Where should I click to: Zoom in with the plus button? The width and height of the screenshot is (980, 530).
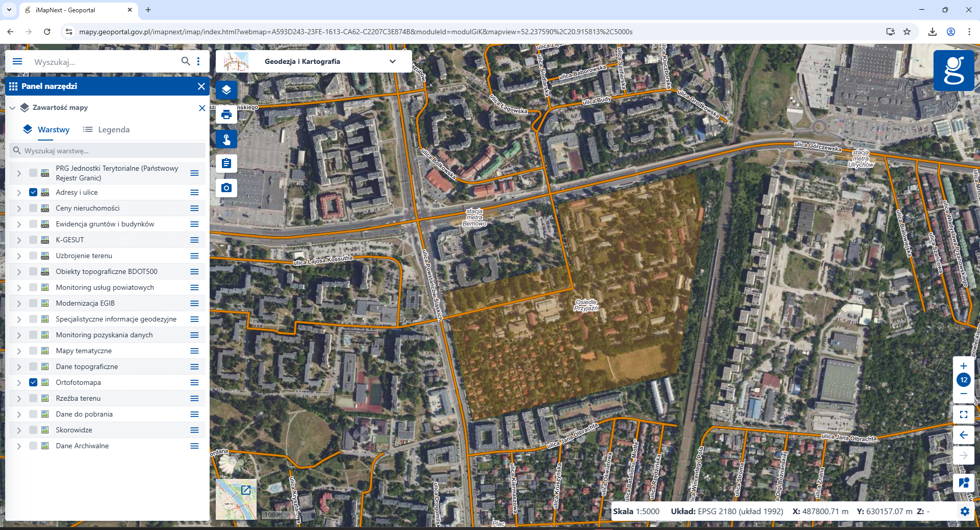click(x=963, y=366)
